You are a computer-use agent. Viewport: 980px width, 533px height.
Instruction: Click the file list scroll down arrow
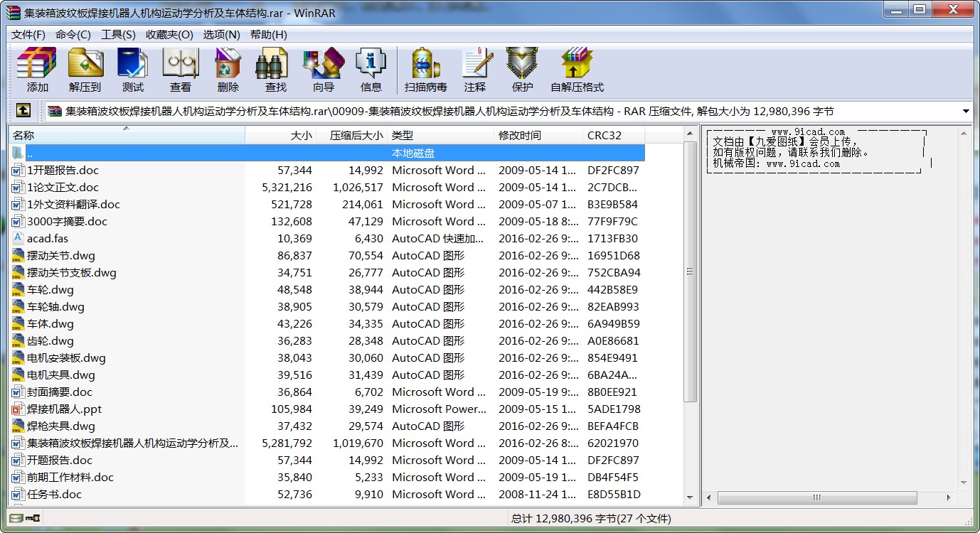pyautogui.click(x=690, y=498)
